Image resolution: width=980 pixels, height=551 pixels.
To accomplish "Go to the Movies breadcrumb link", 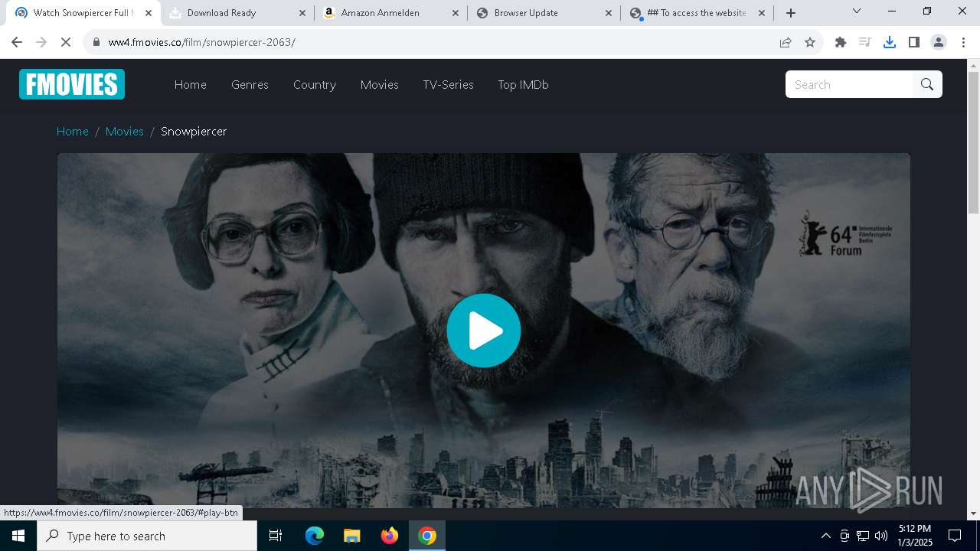I will (125, 132).
